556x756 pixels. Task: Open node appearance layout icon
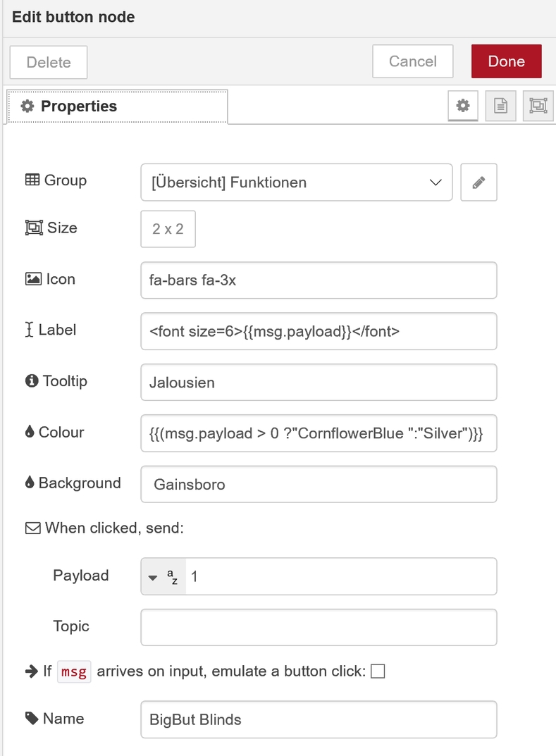[538, 106]
